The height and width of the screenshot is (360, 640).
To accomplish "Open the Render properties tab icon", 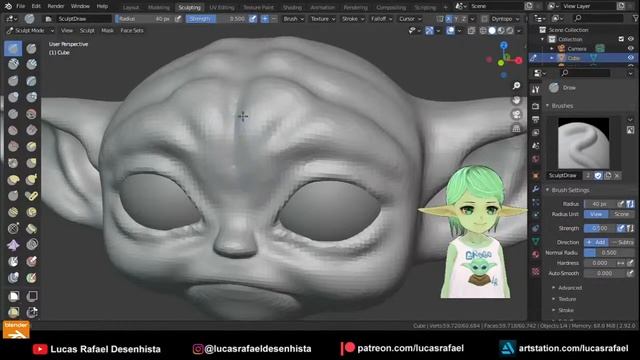I will pos(536,106).
